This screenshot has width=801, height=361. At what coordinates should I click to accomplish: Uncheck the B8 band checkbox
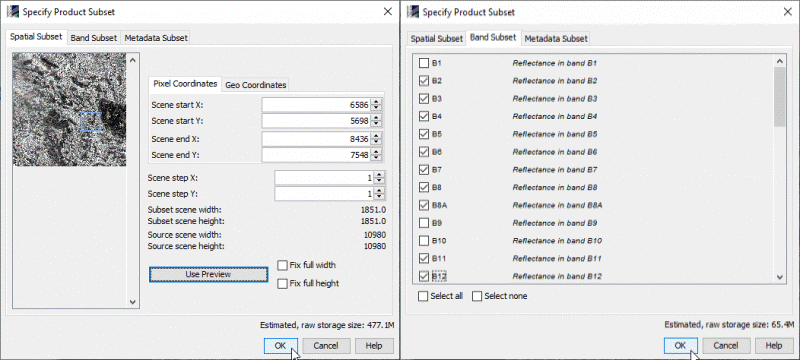[x=424, y=187]
